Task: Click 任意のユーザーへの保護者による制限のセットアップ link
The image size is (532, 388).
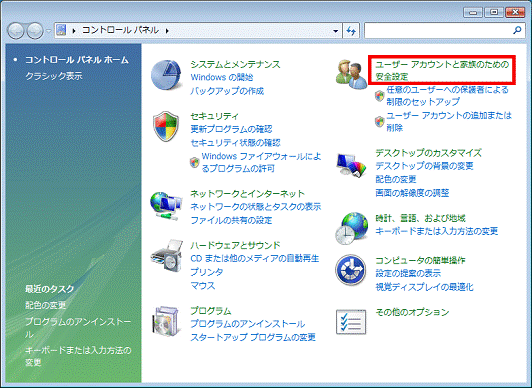Action: (x=448, y=96)
